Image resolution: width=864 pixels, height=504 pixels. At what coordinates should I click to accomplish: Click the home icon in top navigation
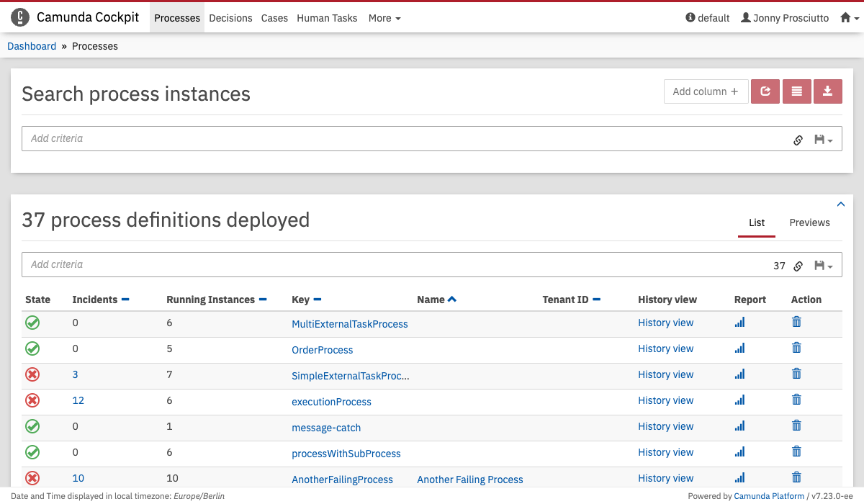(x=850, y=18)
